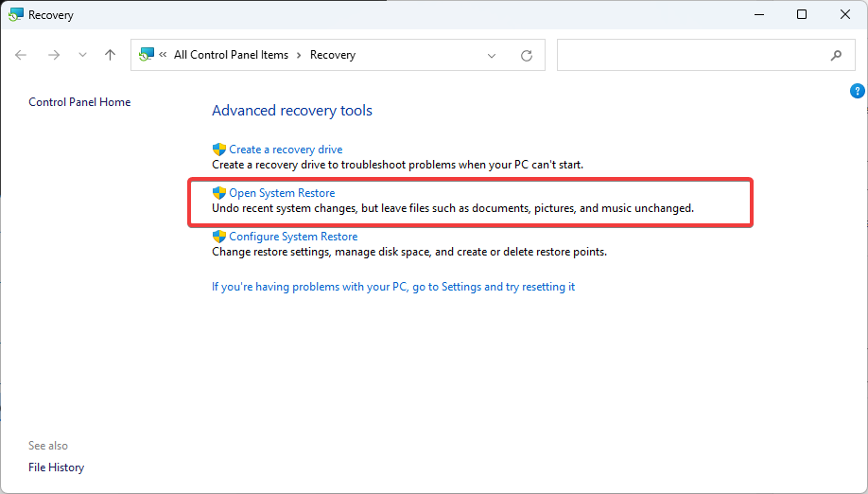Click the Forward navigation arrow
The height and width of the screenshot is (494, 868).
pyautogui.click(x=54, y=55)
